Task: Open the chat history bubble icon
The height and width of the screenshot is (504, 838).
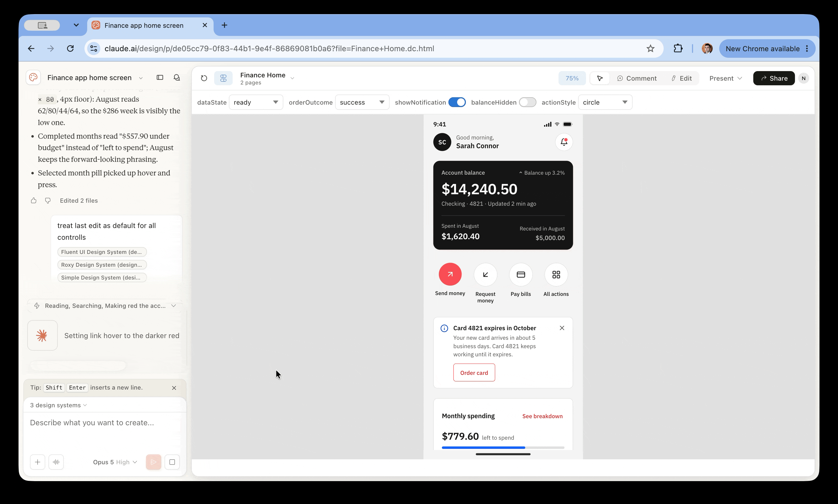Action: point(177,77)
